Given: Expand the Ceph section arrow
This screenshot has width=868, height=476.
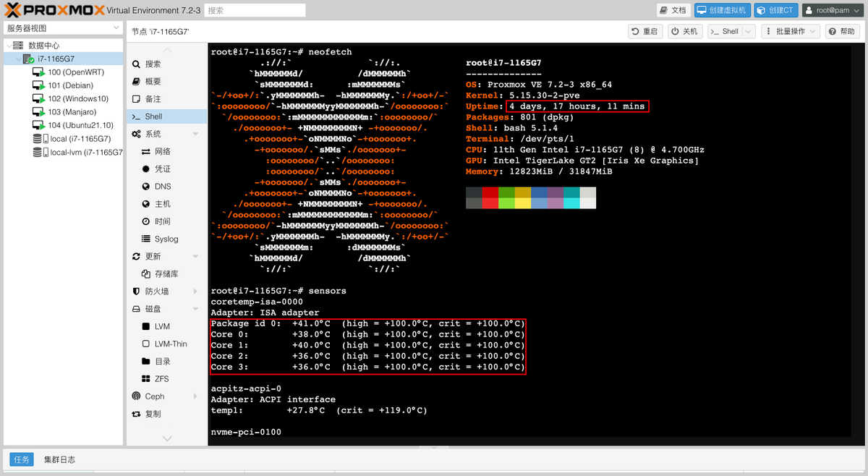Looking at the screenshot, I should click(195, 396).
